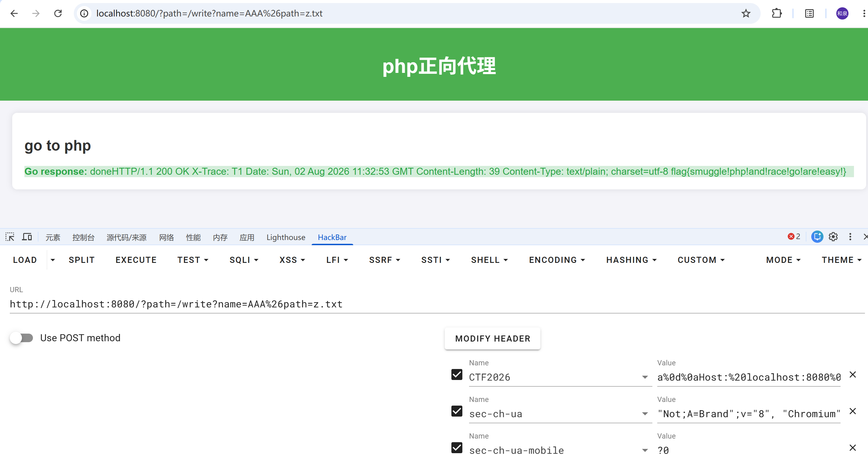
Task: Expand the sec-ch-ua-mobile name suggestions
Action: coord(645,450)
